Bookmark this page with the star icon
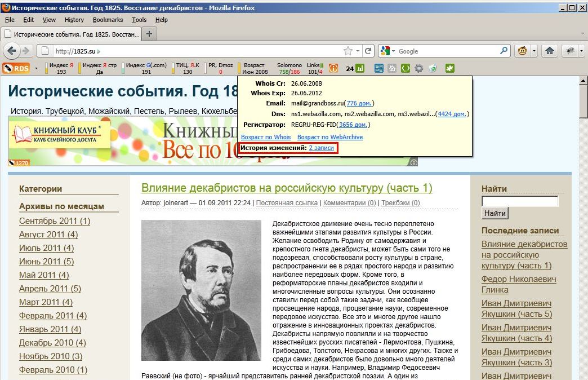This screenshot has height=380, width=588. [x=348, y=51]
